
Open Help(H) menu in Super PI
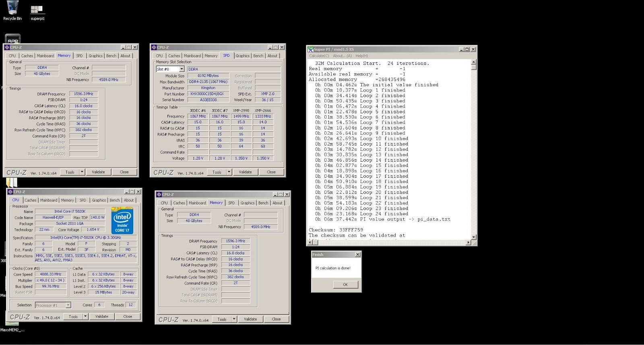[361, 56]
